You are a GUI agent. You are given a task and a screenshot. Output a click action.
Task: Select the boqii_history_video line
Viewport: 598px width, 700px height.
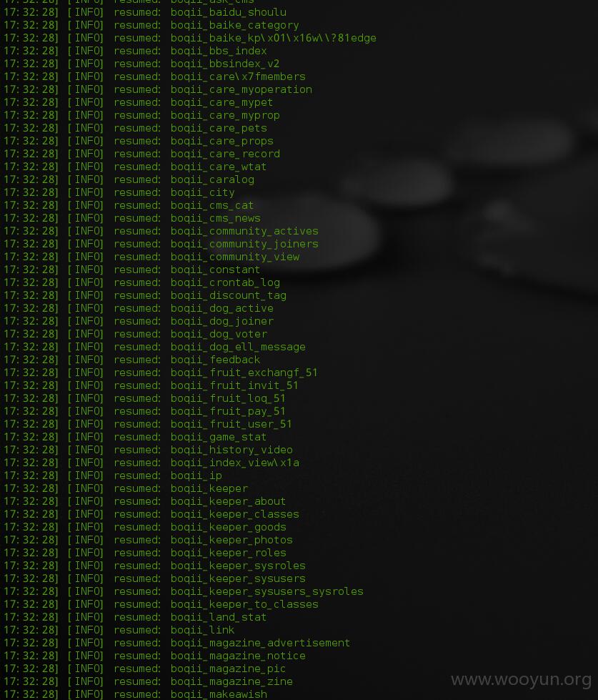[149, 450]
